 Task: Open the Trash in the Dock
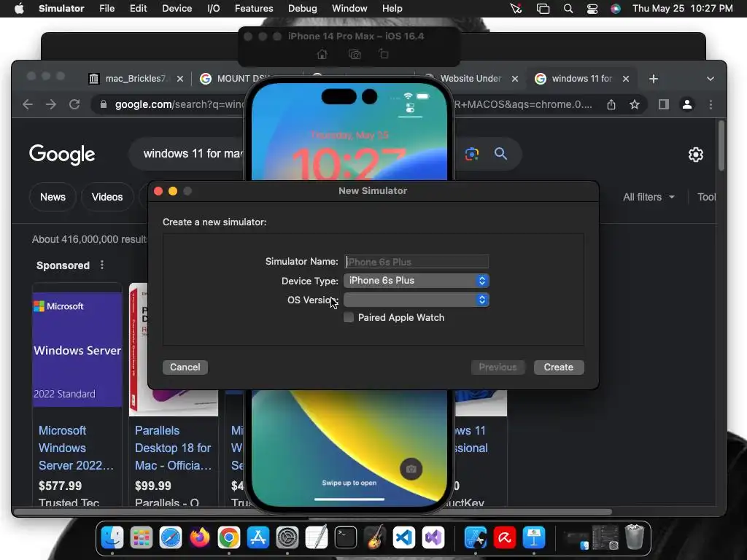[634, 537]
